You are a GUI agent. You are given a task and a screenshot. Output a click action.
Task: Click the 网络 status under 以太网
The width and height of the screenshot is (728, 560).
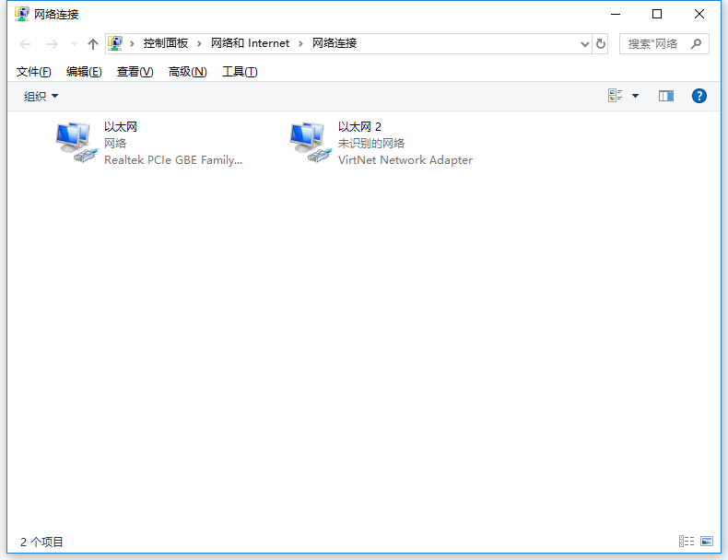tap(115, 144)
